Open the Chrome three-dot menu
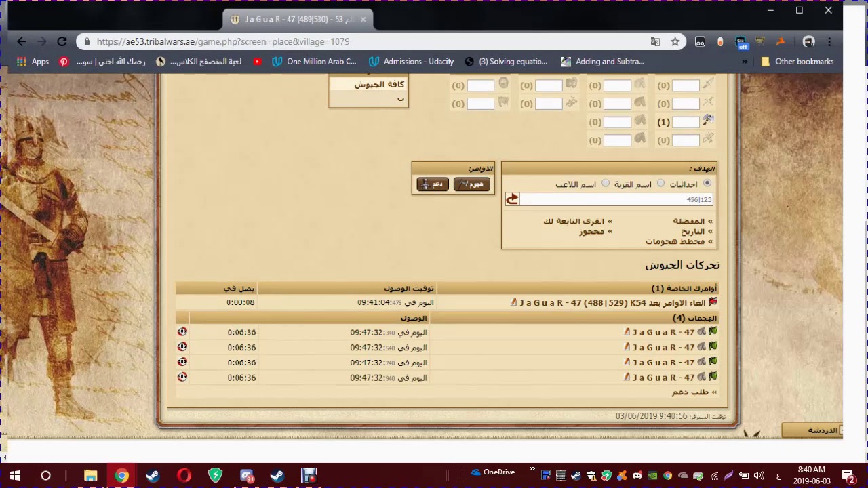Screen dimensions: 868x488 829,41
